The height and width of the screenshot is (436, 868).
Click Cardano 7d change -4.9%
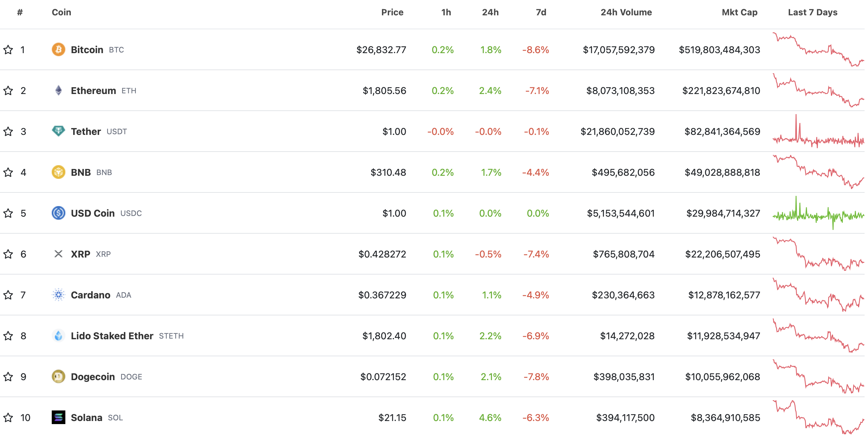click(536, 295)
